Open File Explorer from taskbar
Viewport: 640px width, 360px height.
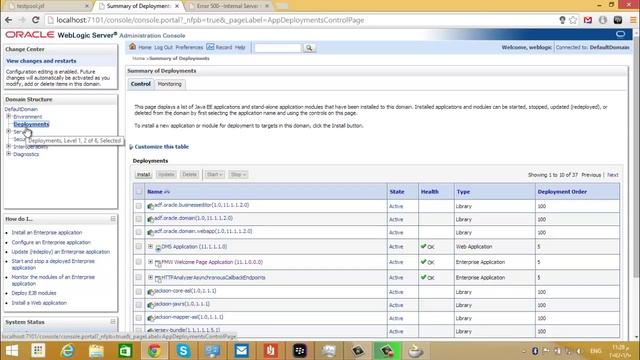(x=96, y=351)
